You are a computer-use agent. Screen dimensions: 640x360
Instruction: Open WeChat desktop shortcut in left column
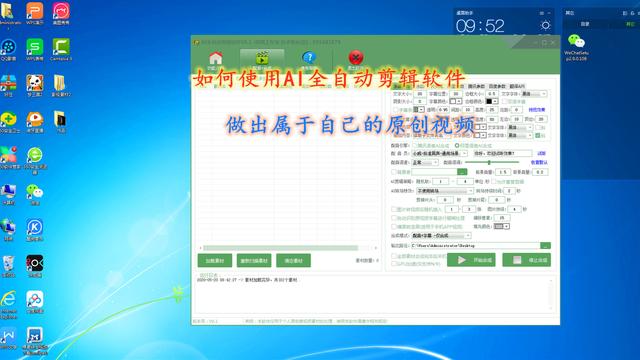click(x=35, y=191)
